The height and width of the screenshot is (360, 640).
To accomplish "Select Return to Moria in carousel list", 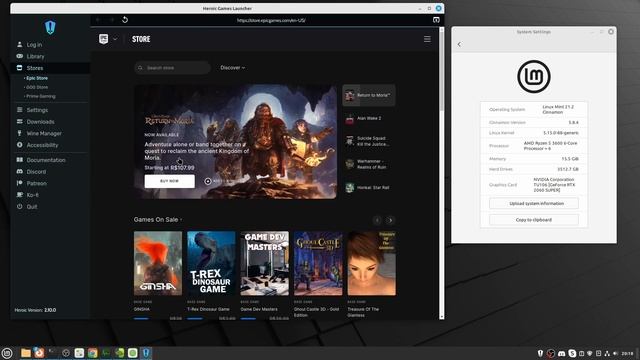I will [369, 95].
